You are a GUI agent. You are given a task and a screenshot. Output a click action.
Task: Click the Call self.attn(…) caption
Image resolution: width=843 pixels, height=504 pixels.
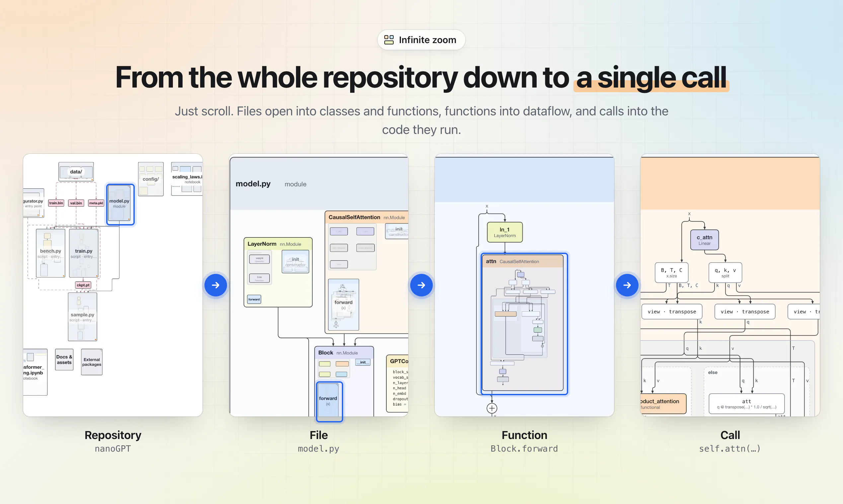tap(730, 441)
